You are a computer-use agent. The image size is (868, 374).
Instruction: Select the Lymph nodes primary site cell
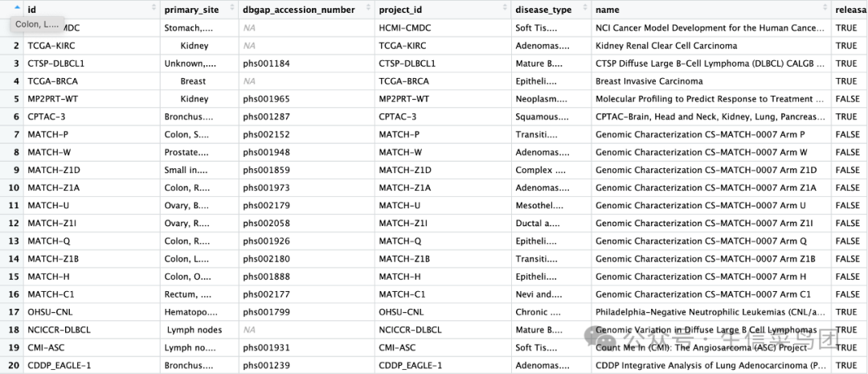tap(194, 330)
